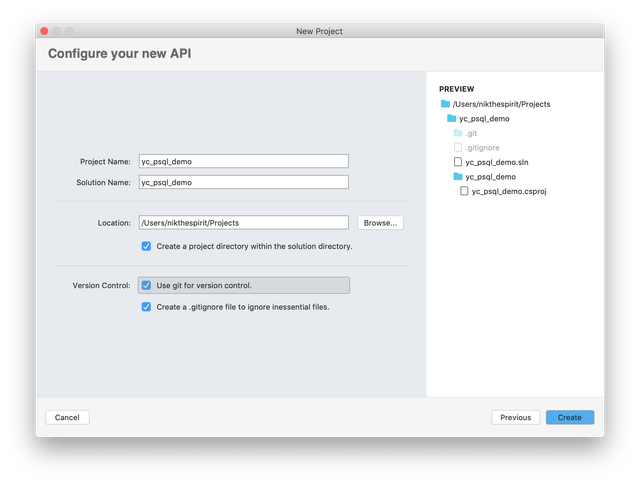Focus the Project Name text field
The height and width of the screenshot is (484, 640).
click(243, 161)
